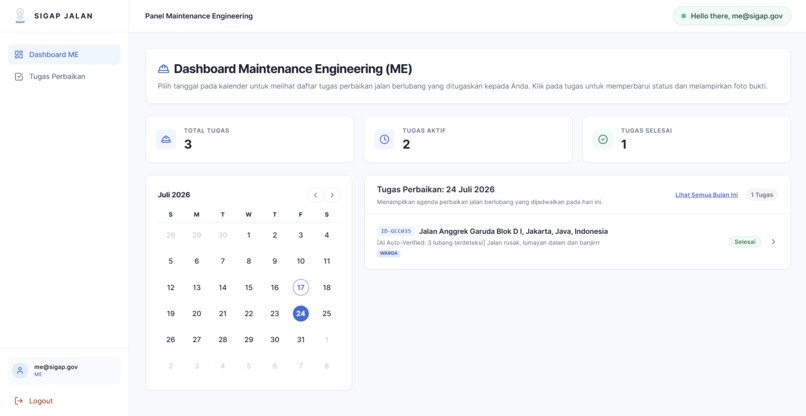This screenshot has width=806, height=416.
Task: Click the Dashboard ME grid icon
Action: (x=19, y=55)
